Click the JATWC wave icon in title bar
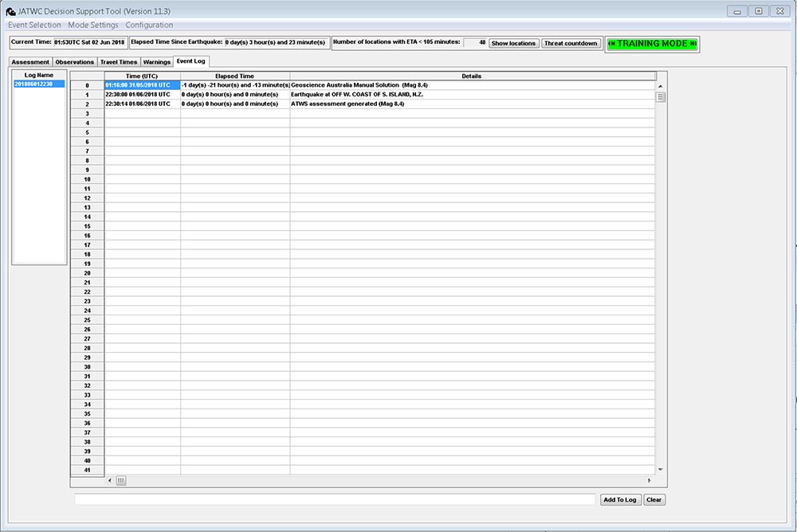 tap(10, 11)
